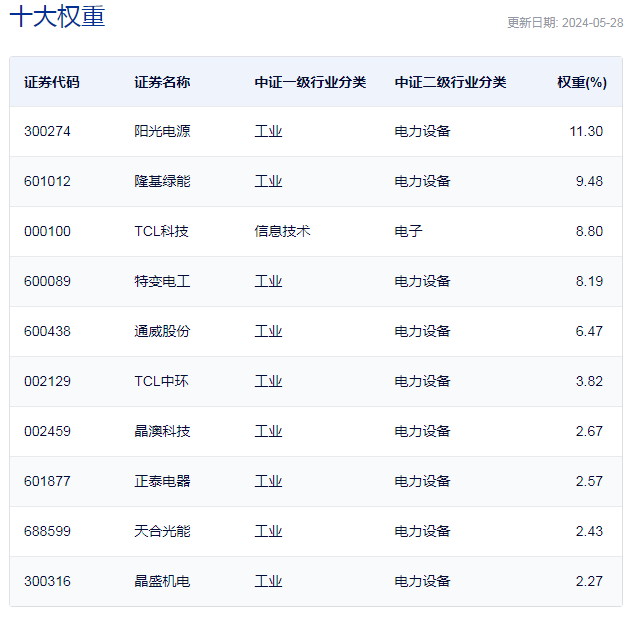This screenshot has width=630, height=617.
Task: Select the 更新日期: 2024-05-28 text
Action: (565, 23)
